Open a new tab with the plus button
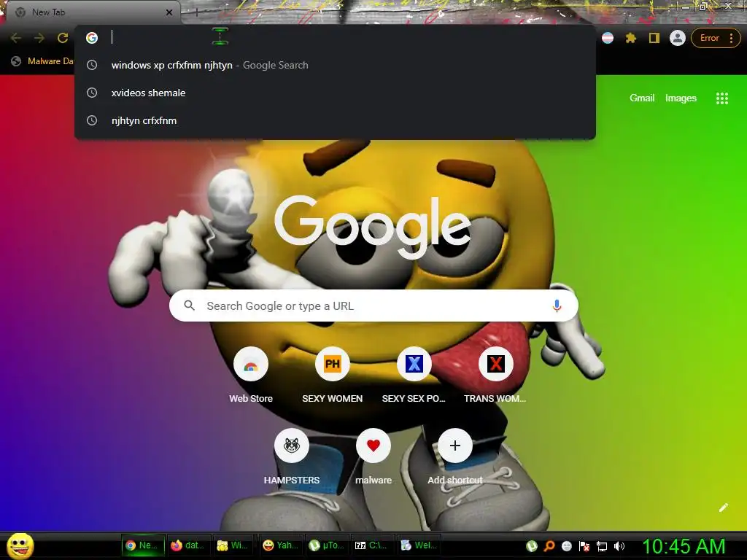The image size is (747, 560). (x=196, y=13)
